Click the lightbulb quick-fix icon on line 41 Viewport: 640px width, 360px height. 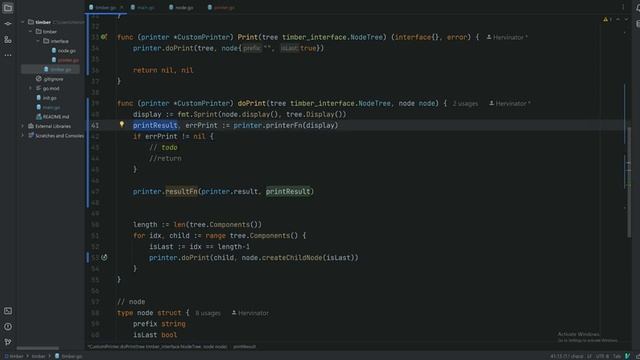click(x=122, y=124)
